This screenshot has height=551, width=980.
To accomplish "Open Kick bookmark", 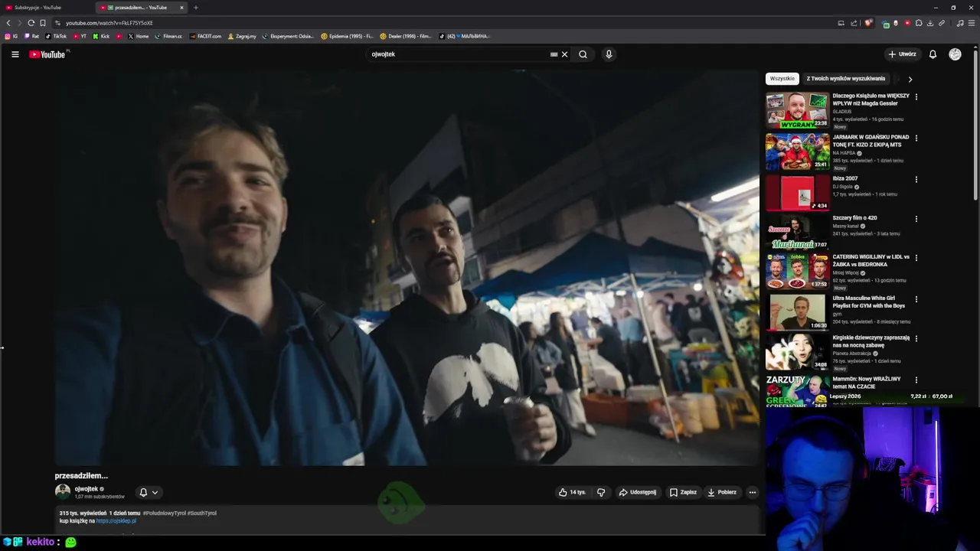I will [102, 36].
